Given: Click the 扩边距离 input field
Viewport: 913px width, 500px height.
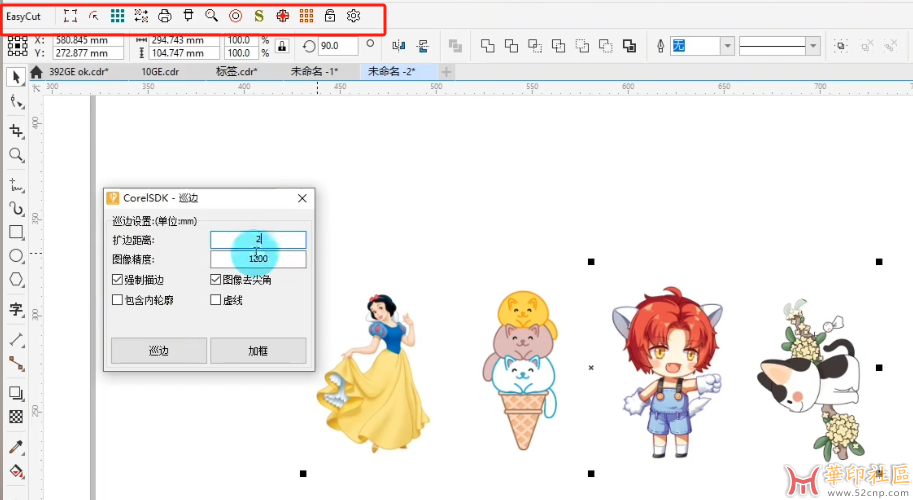Looking at the screenshot, I should (x=258, y=239).
